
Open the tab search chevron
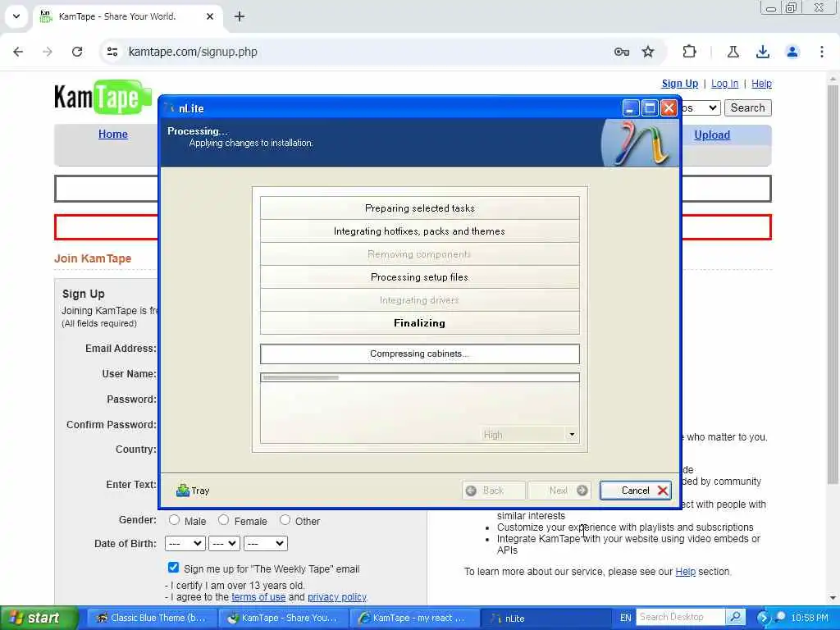coord(16,16)
